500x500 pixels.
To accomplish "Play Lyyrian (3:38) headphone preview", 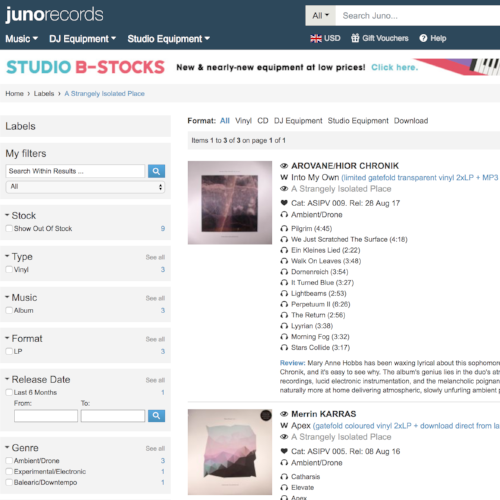I will (x=284, y=326).
